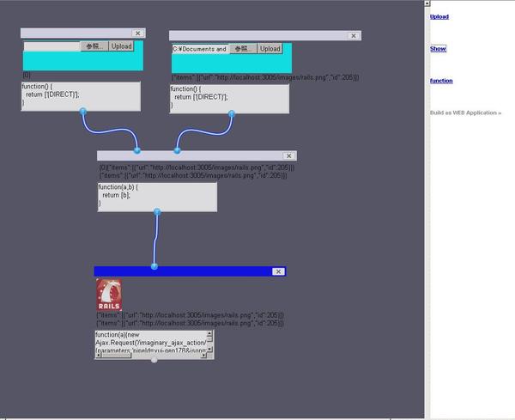The width and height of the screenshot is (515, 420).
Task: Click the Upload link in the right sidebar
Action: tap(439, 16)
